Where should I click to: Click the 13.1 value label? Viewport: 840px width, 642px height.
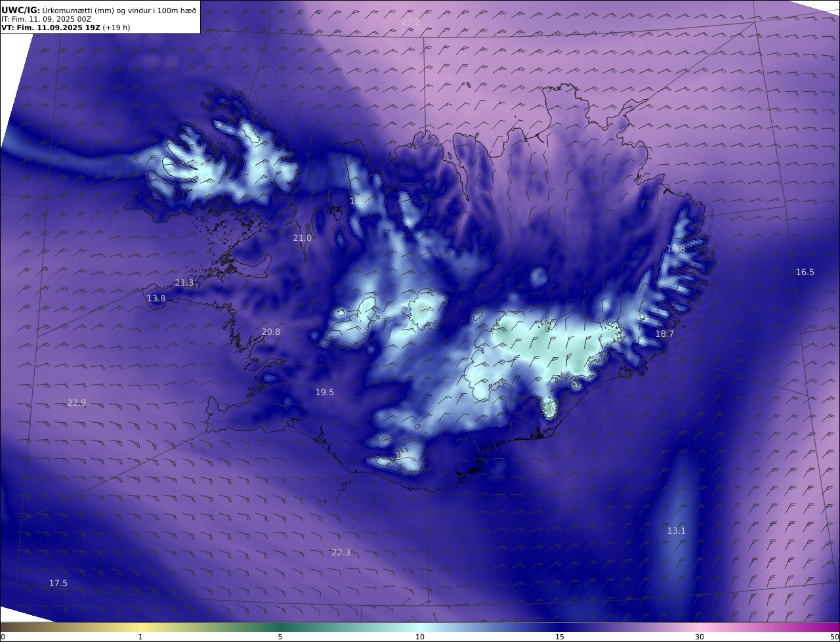[677, 530]
